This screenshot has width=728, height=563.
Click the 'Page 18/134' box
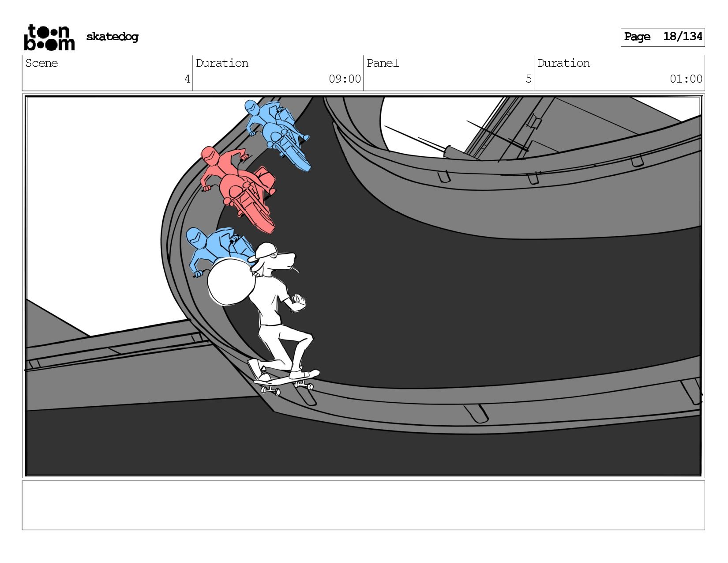click(x=662, y=37)
